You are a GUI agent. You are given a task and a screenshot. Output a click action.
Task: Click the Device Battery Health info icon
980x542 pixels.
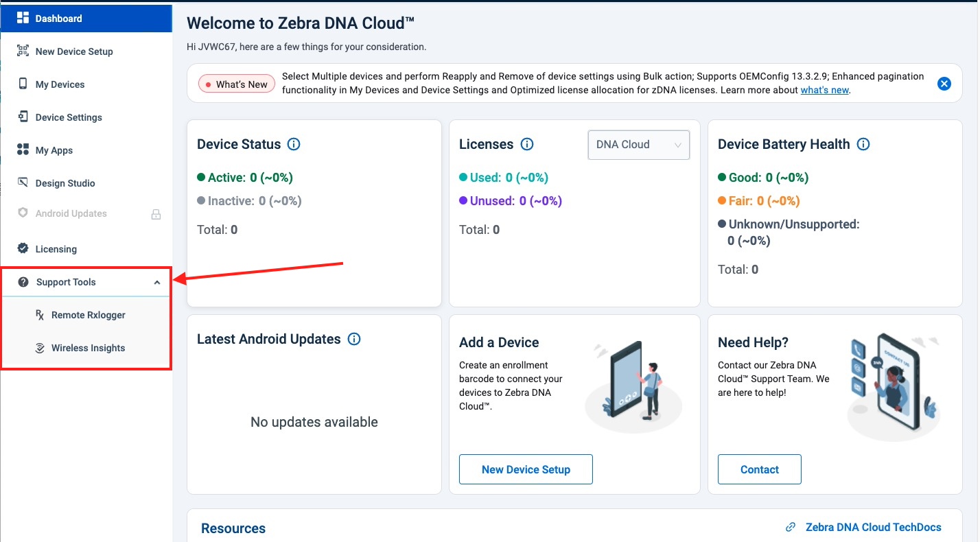[863, 144]
